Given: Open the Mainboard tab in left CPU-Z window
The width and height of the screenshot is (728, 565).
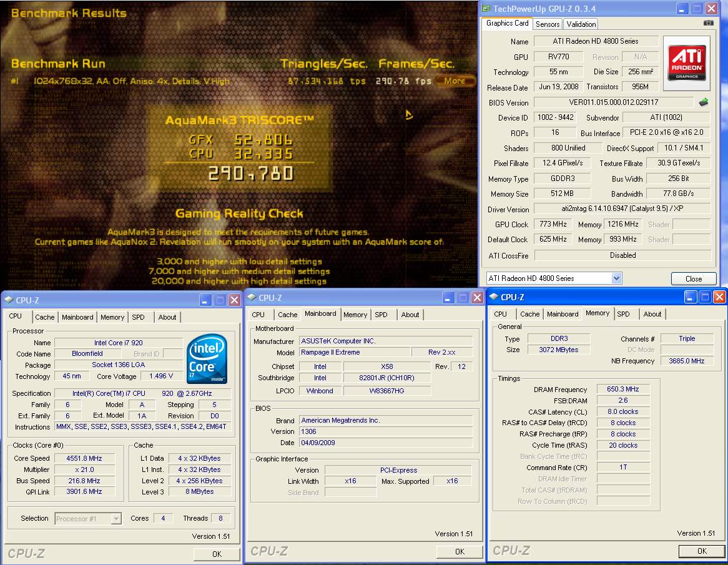Looking at the screenshot, I should 77,317.
